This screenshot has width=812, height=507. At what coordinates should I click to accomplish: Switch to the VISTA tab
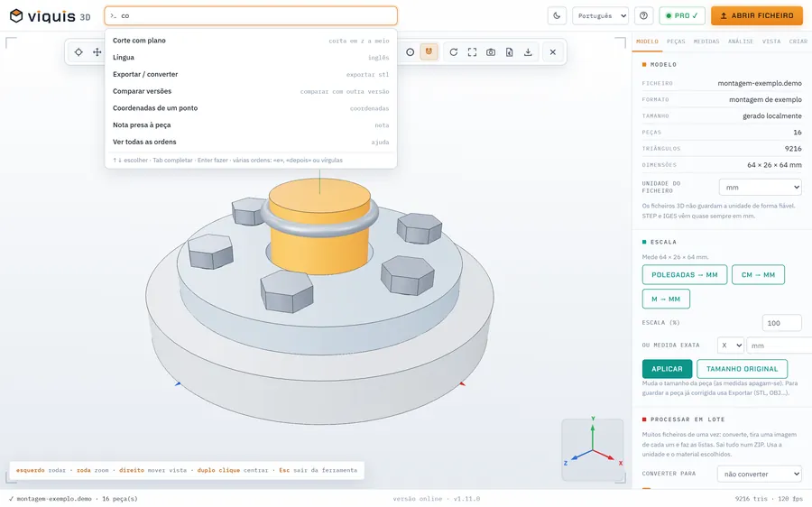(771, 41)
